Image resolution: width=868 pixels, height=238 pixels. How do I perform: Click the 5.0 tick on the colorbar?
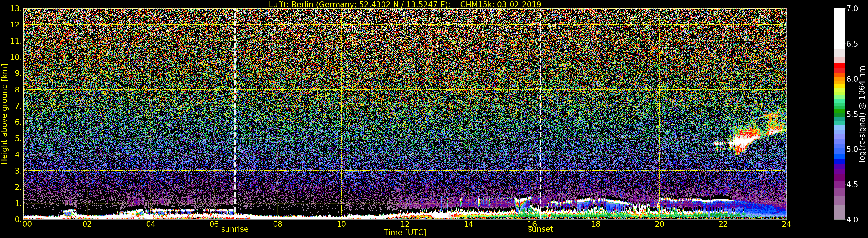coord(852,149)
